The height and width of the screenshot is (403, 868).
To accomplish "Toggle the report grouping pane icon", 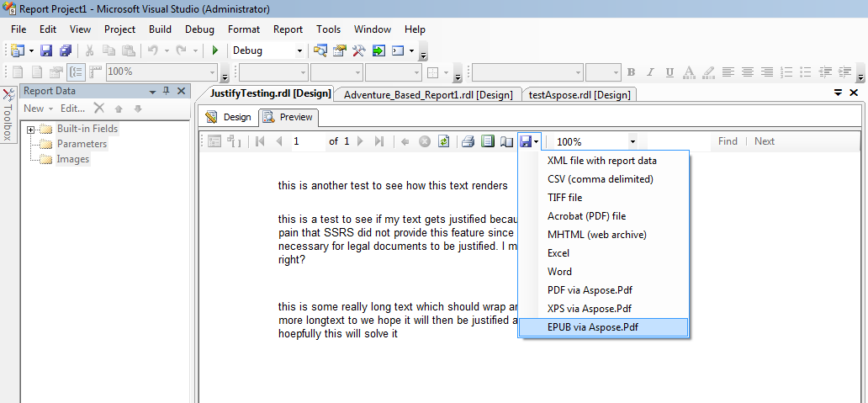I will click(x=76, y=72).
